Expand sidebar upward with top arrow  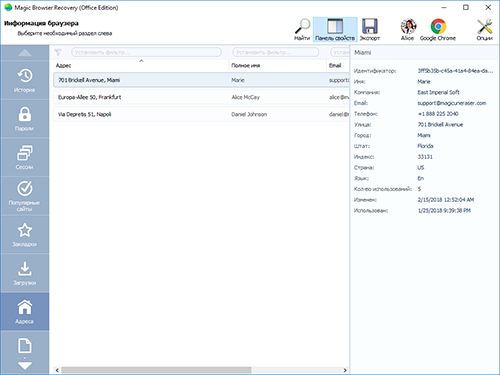point(25,53)
